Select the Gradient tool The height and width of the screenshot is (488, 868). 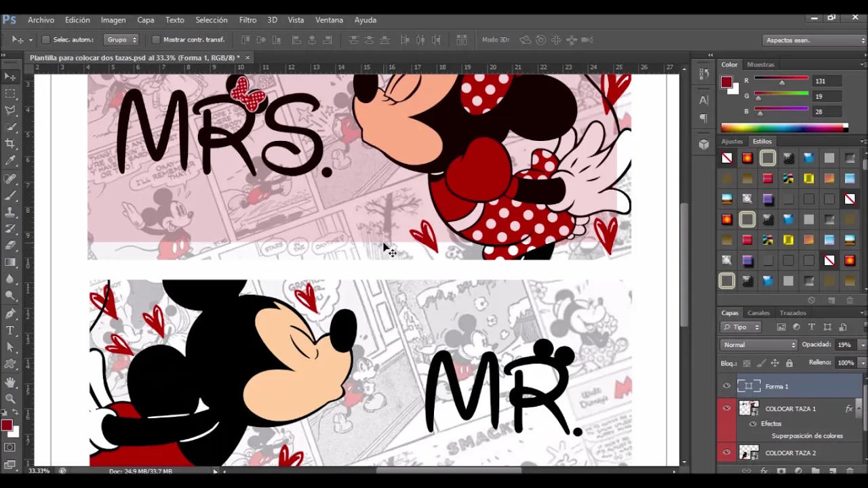coord(10,262)
